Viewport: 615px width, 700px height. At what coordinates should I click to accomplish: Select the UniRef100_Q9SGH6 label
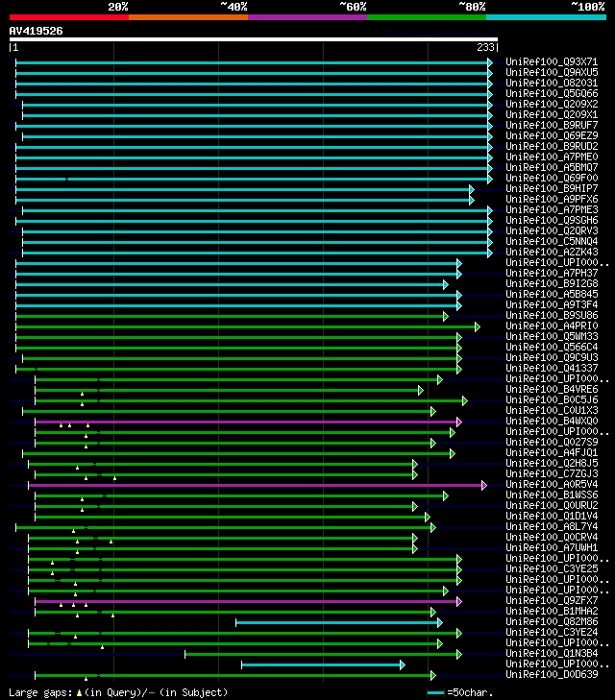pyautogui.click(x=552, y=220)
